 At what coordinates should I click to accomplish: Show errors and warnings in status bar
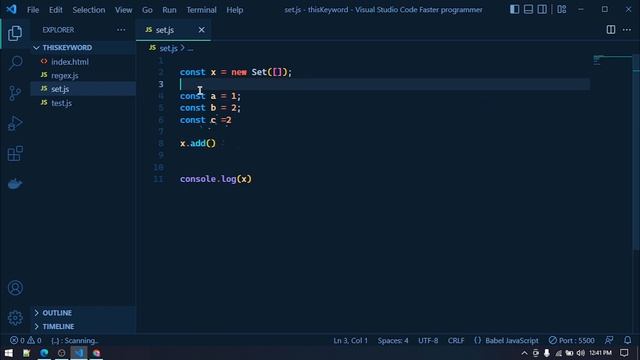pyautogui.click(x=25, y=340)
